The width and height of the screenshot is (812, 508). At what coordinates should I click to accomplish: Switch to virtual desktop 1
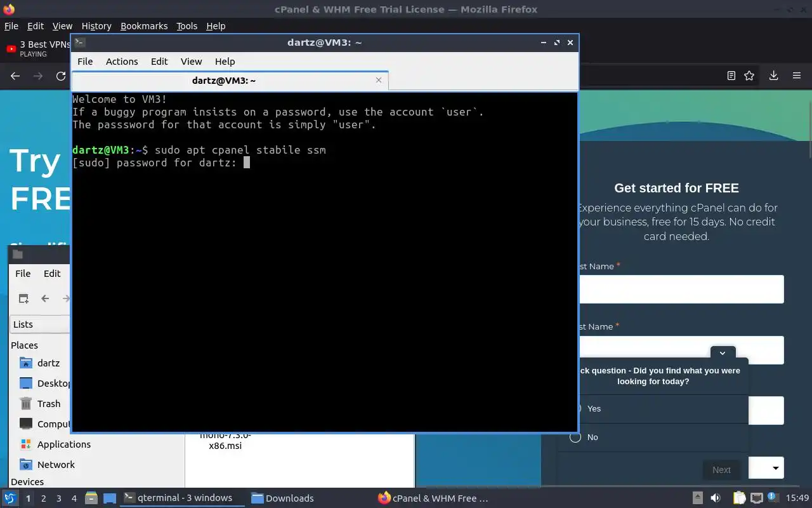coord(28,498)
